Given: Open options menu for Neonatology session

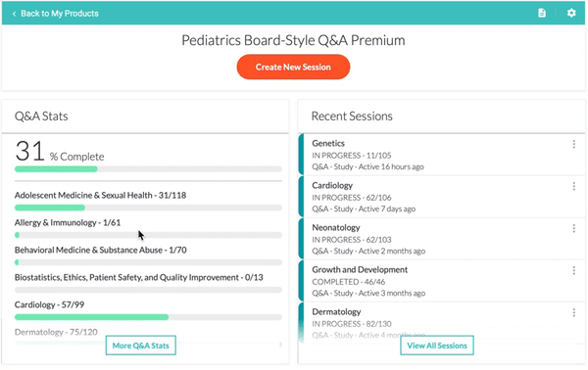Looking at the screenshot, I should click(x=573, y=228).
